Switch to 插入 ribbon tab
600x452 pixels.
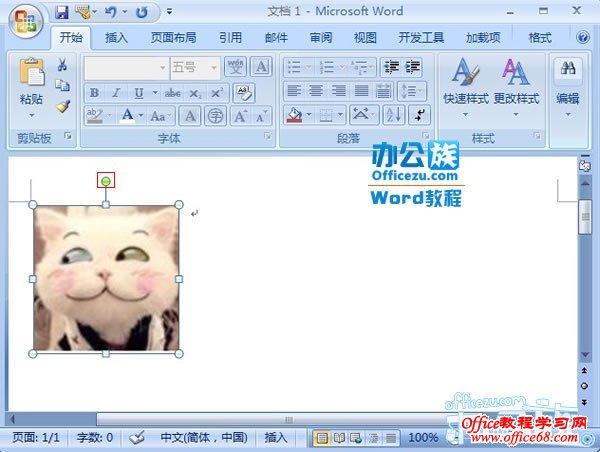[116, 38]
